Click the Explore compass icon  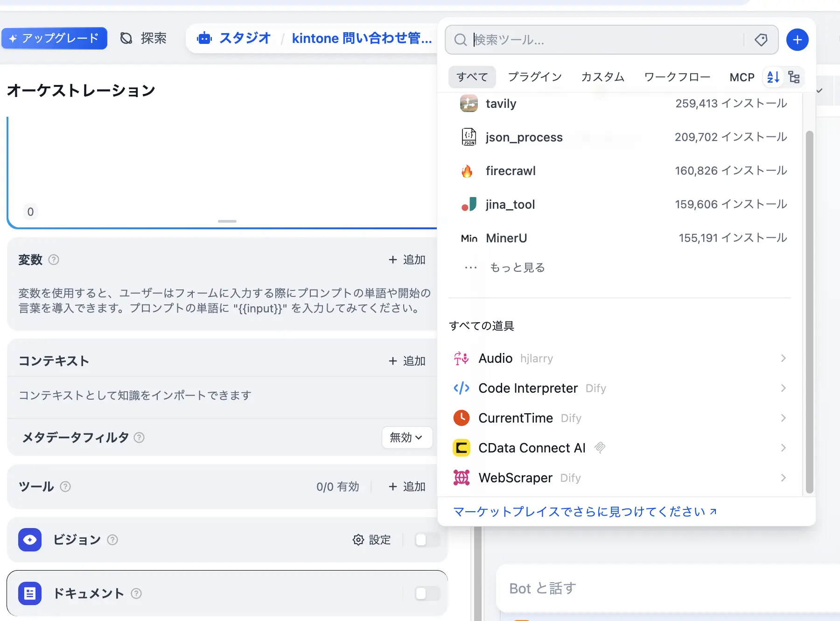(126, 38)
